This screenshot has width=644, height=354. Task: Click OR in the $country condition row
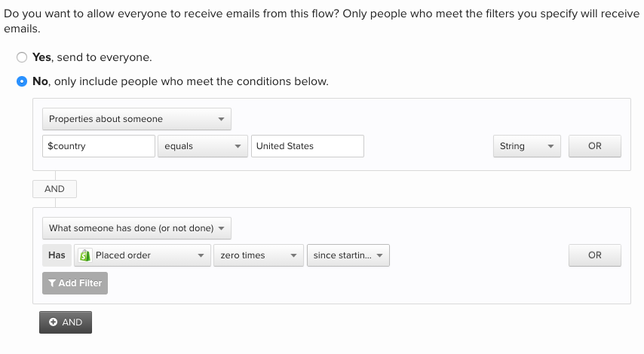594,146
